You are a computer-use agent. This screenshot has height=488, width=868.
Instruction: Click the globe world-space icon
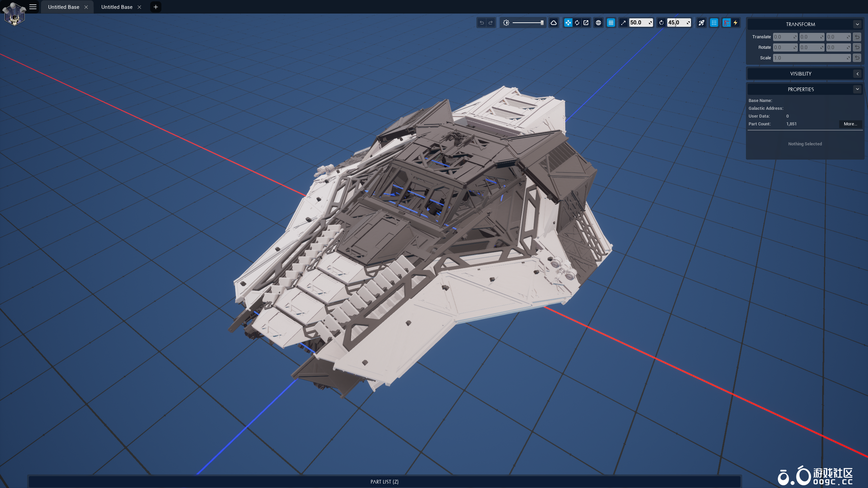598,23
